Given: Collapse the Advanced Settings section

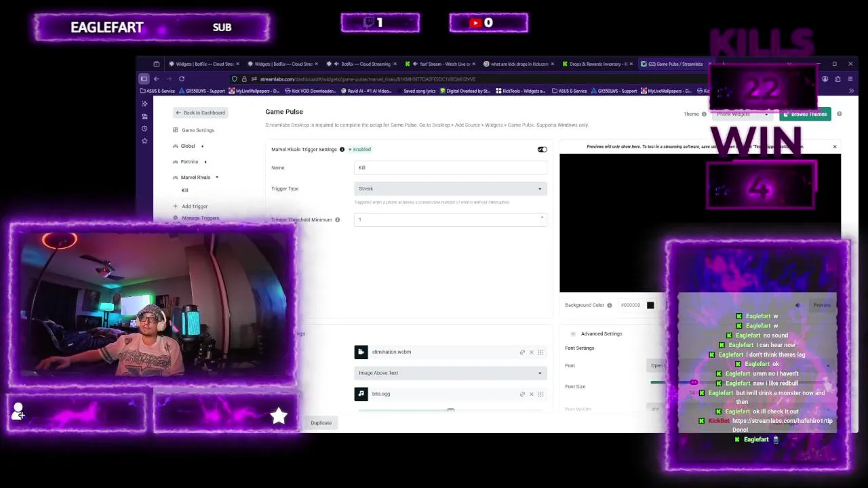Looking at the screenshot, I should (x=573, y=333).
